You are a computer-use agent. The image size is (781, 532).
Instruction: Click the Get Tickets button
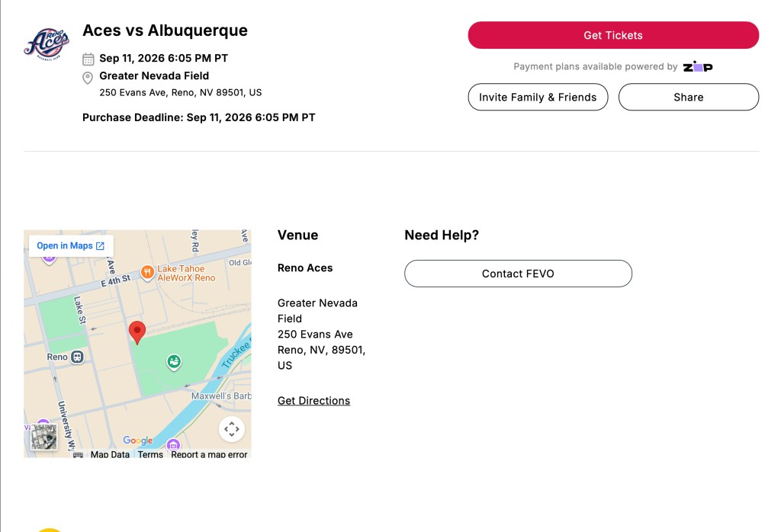point(613,35)
